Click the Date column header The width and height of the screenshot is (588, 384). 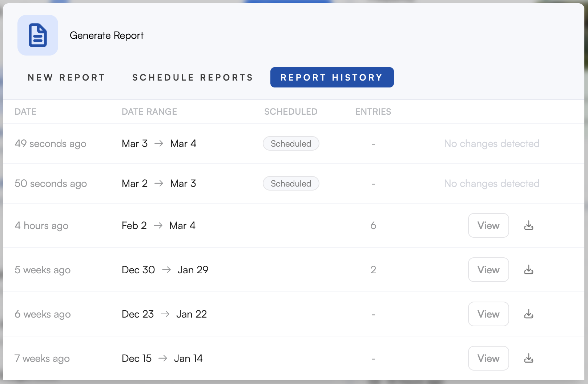pyautogui.click(x=25, y=112)
